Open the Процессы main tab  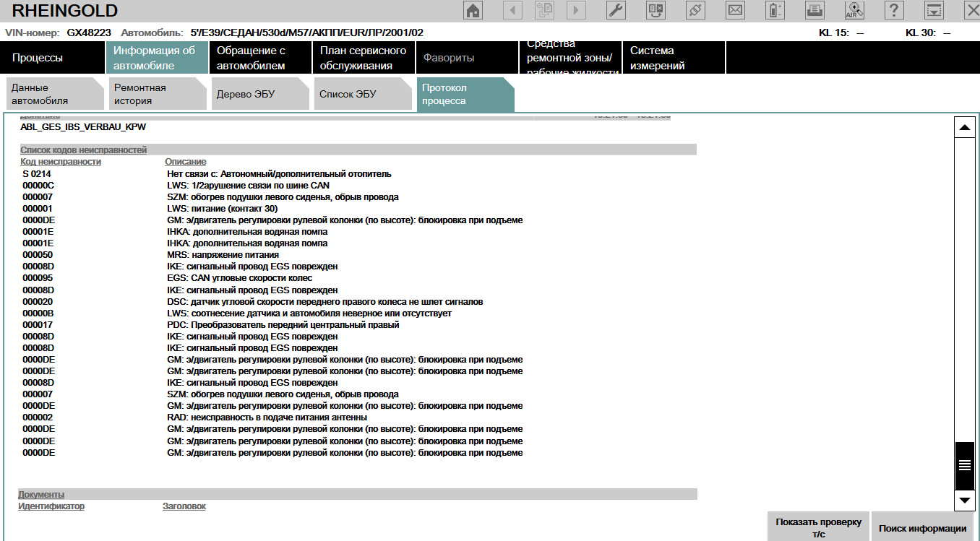click(x=53, y=58)
